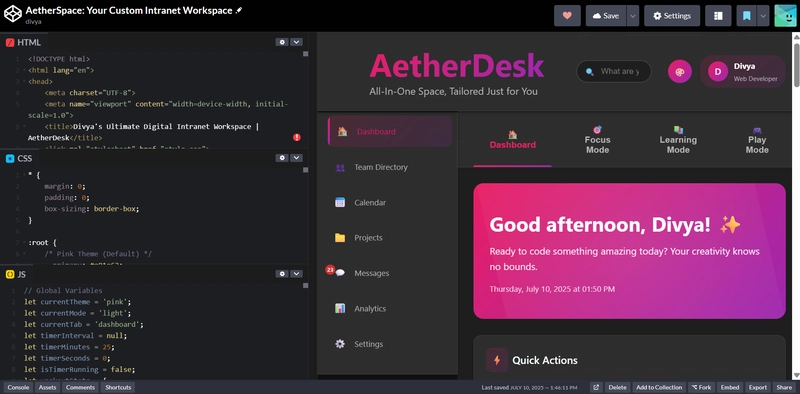Viewport: 800px width, 394px height.
Task: Save the pen
Action: pyautogui.click(x=606, y=16)
